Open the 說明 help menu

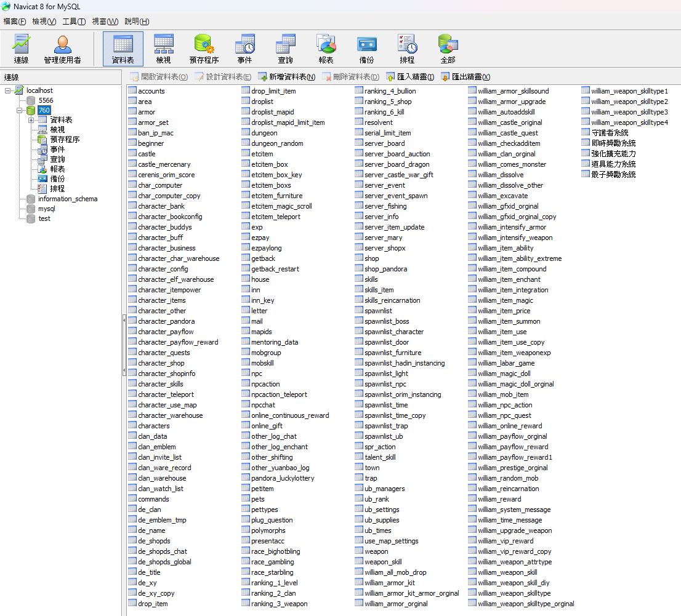(137, 22)
